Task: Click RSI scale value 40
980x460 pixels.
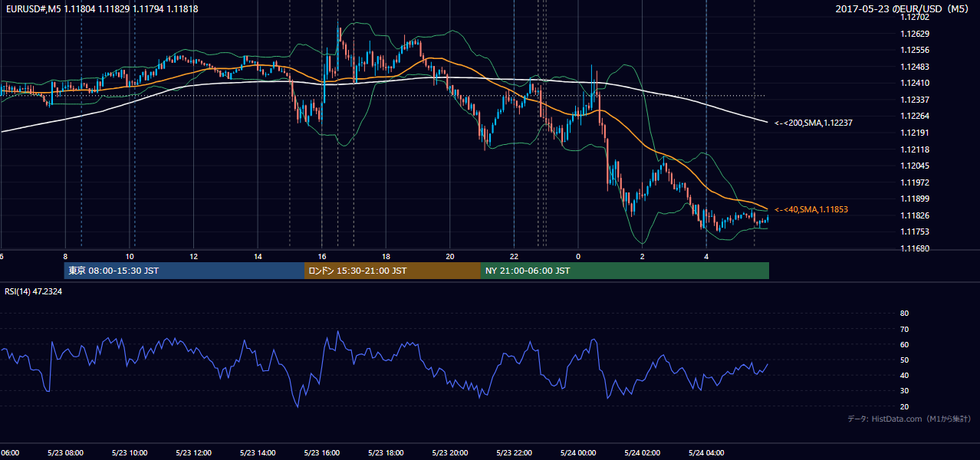Action: 904,375
